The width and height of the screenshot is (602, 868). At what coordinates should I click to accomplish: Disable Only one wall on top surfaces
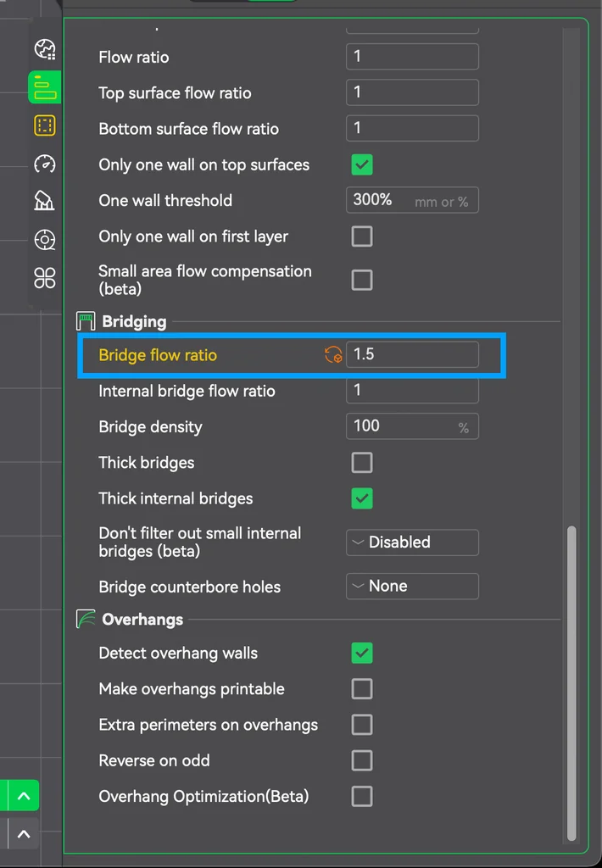(x=362, y=164)
